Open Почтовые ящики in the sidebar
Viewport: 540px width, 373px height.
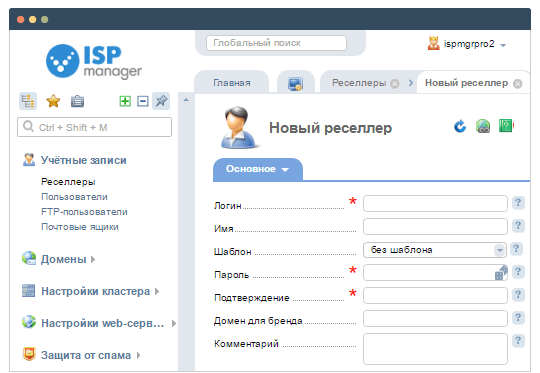80,227
